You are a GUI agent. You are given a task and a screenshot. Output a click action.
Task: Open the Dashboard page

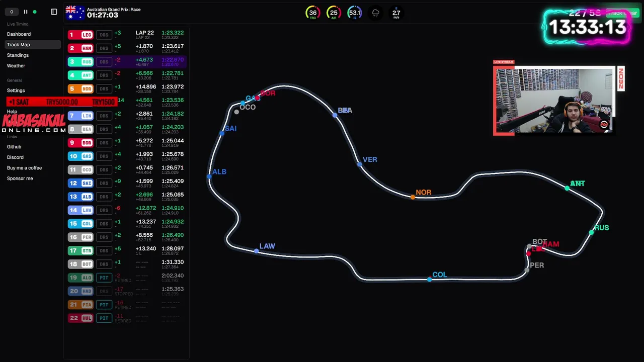tap(19, 34)
